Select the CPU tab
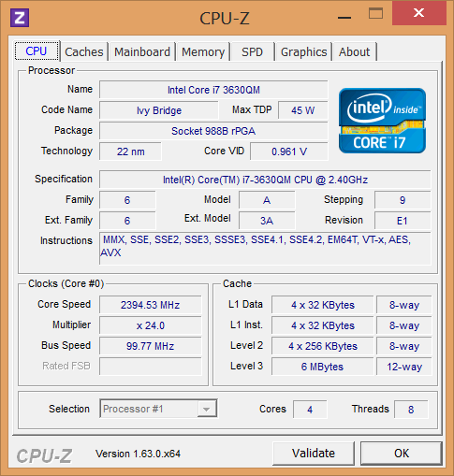This screenshot has width=454, height=476. [37, 50]
